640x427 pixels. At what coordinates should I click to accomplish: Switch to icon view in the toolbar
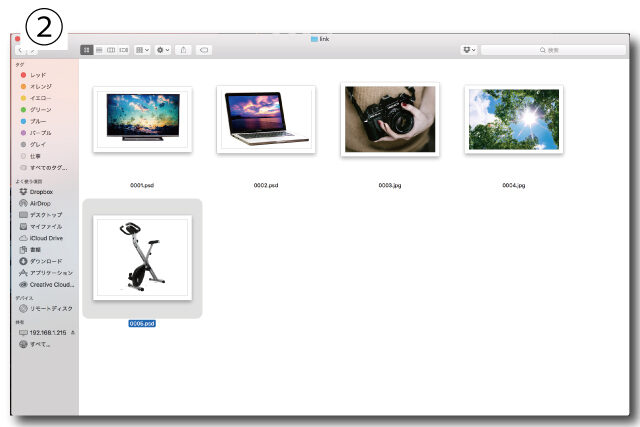click(x=87, y=49)
